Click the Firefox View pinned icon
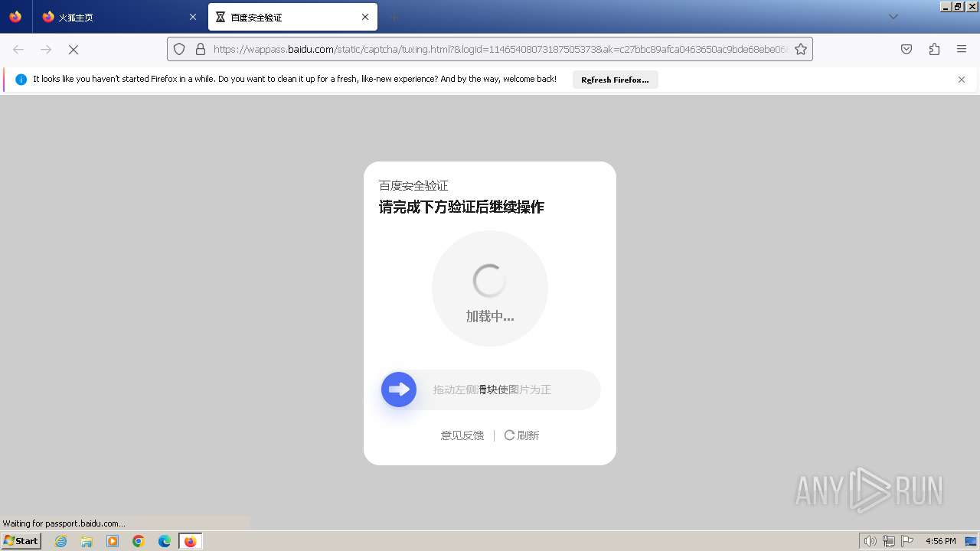 click(x=15, y=17)
